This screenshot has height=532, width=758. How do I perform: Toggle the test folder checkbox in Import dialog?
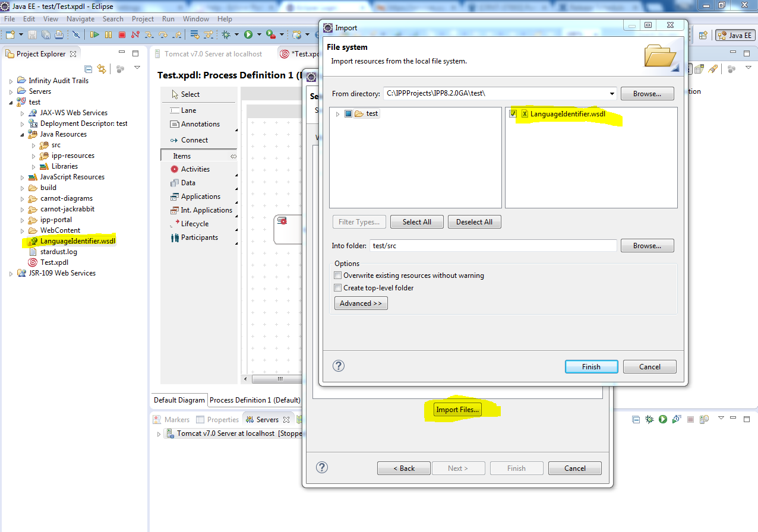pyautogui.click(x=349, y=114)
